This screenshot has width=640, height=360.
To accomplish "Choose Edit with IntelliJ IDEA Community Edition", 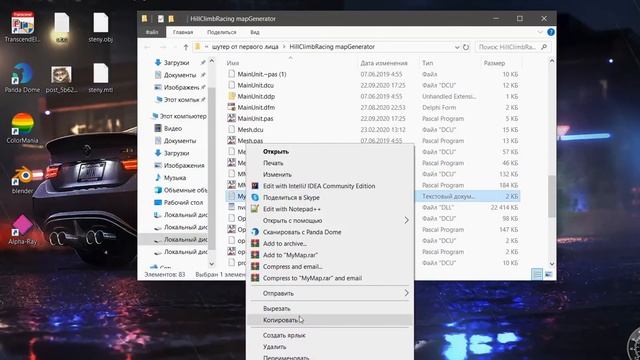I will (319, 186).
